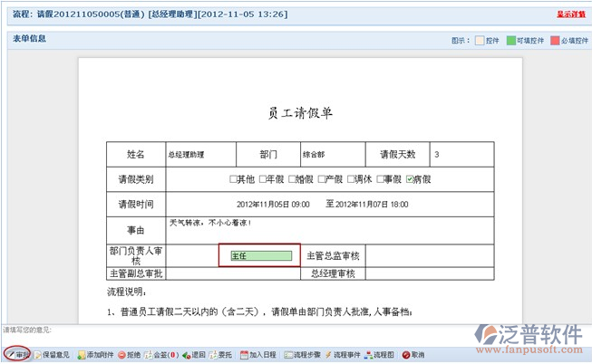
Task: Check the 年假 annual leave checkbox
Action: pyautogui.click(x=262, y=179)
